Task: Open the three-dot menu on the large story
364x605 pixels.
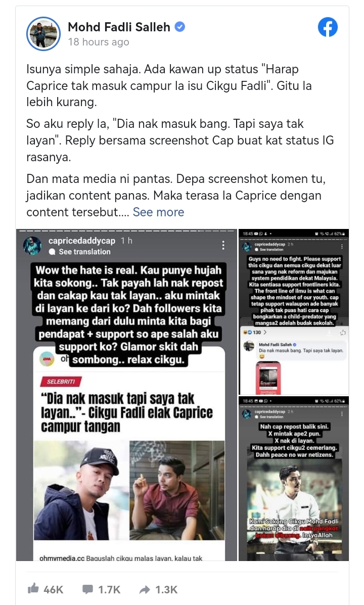Action: pos(223,246)
